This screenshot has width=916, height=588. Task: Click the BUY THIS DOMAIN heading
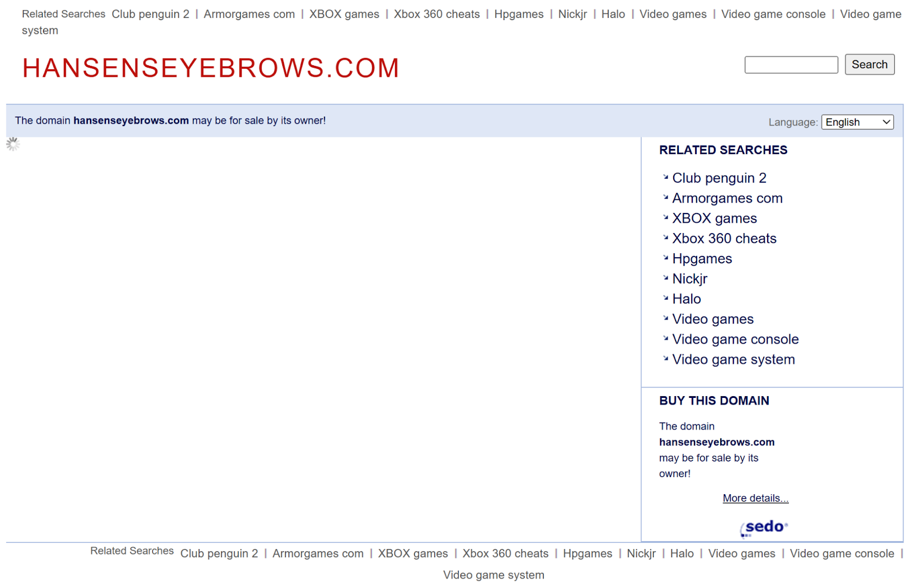[714, 401]
